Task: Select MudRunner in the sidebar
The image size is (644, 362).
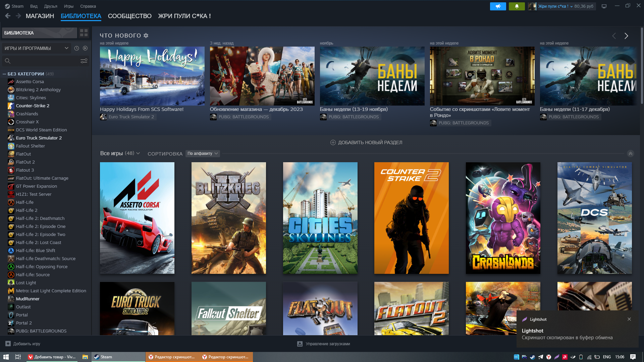Action: pos(28,299)
